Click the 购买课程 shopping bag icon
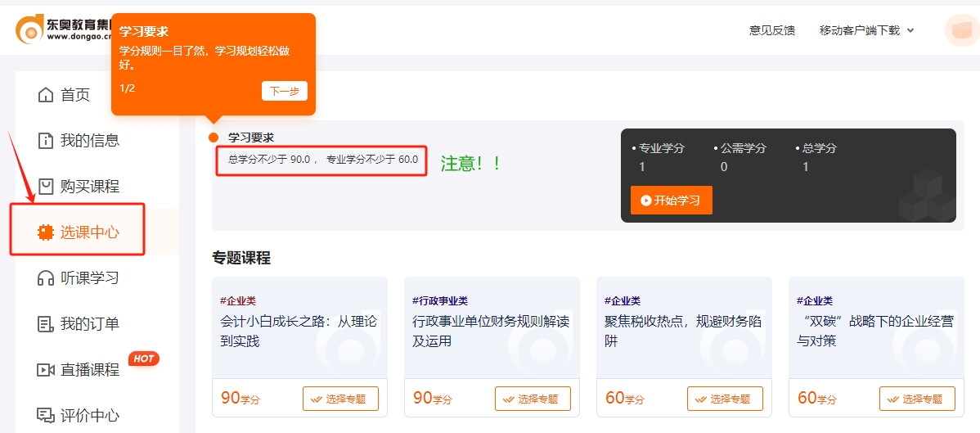The width and height of the screenshot is (980, 433). (46, 187)
